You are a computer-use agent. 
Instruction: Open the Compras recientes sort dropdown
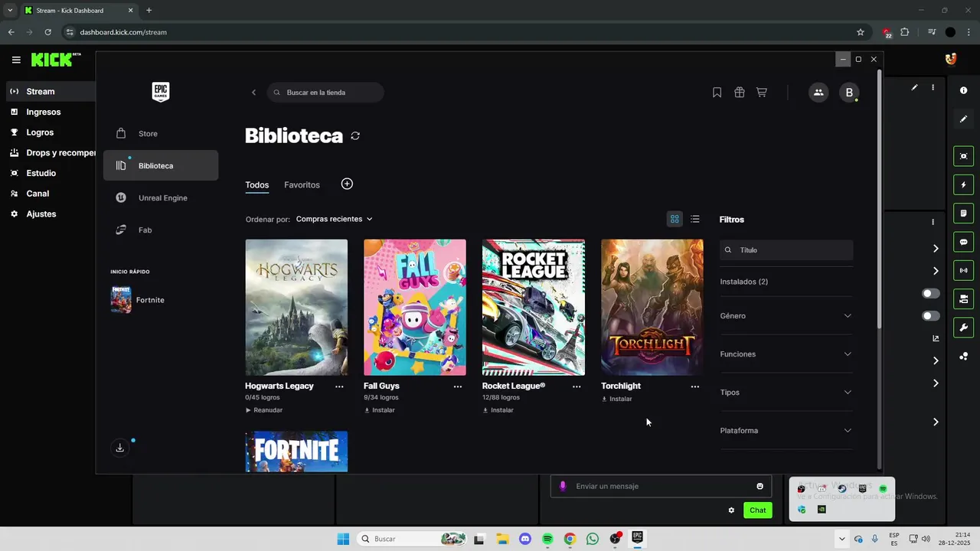click(x=335, y=219)
